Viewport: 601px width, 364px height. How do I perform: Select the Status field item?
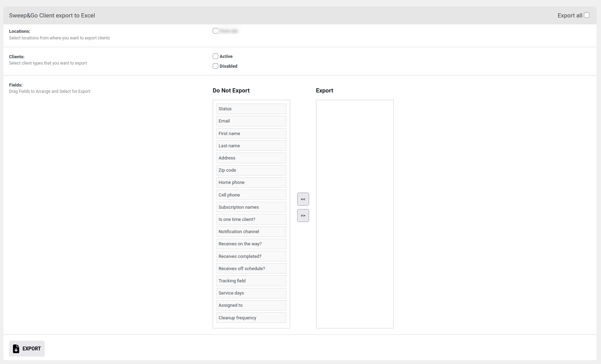tap(251, 109)
